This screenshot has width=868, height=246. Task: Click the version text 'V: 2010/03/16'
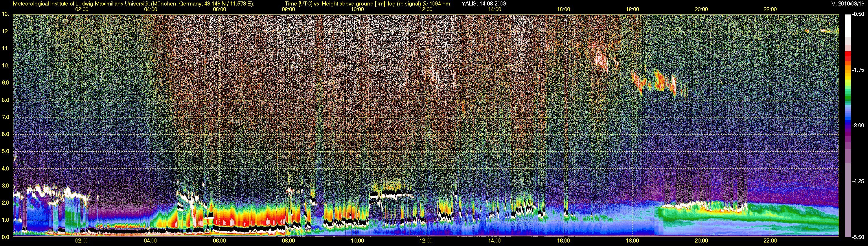click(847, 4)
